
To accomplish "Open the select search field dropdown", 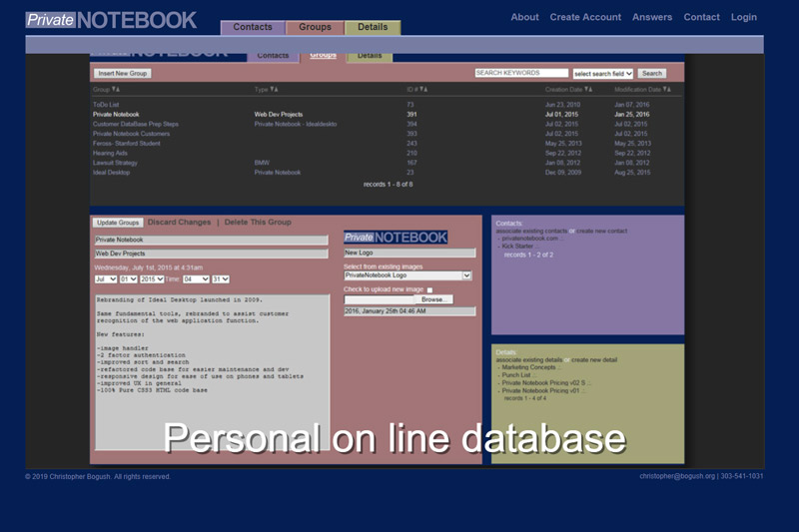I will pos(603,74).
